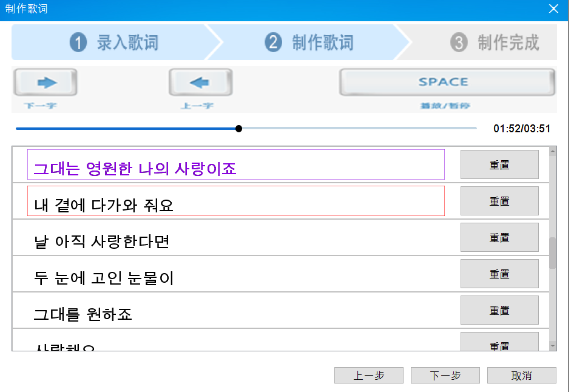
Task: Reset timing for 날 아직 사랑한다면
Action: (499, 237)
